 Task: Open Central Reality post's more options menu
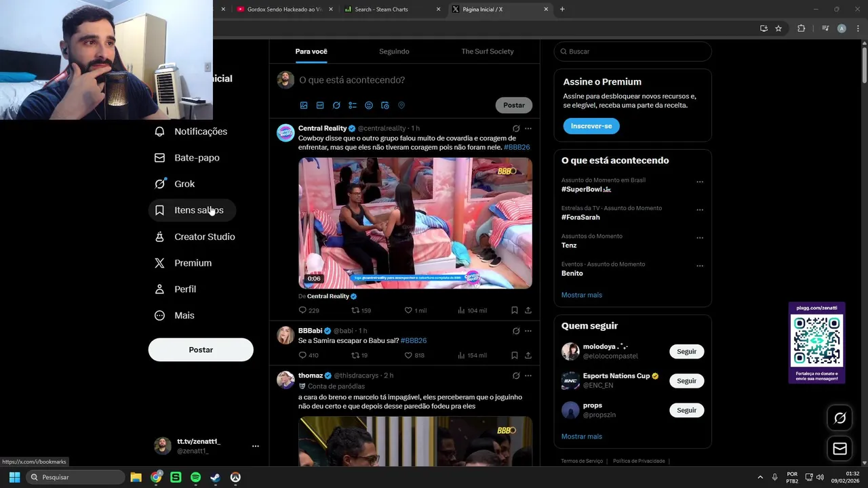[x=528, y=128]
